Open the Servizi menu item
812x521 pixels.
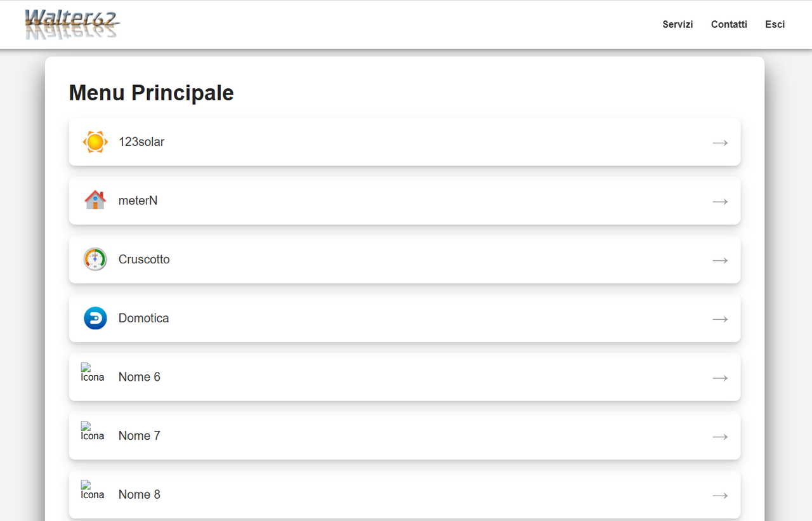coord(678,24)
